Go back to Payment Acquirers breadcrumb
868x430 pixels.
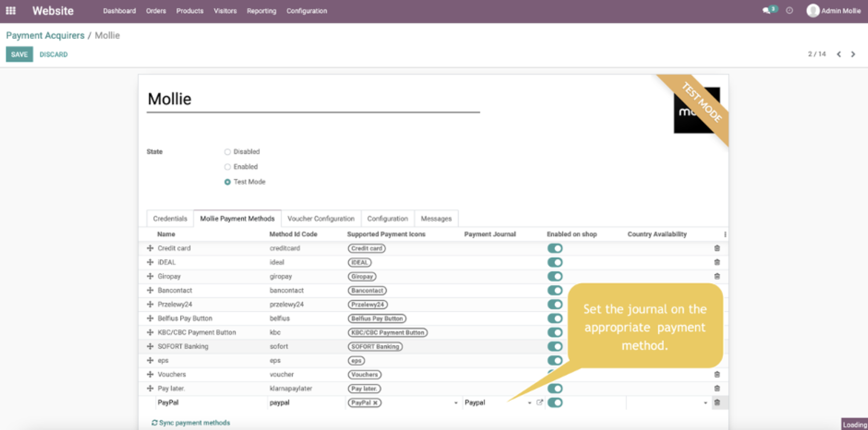45,36
